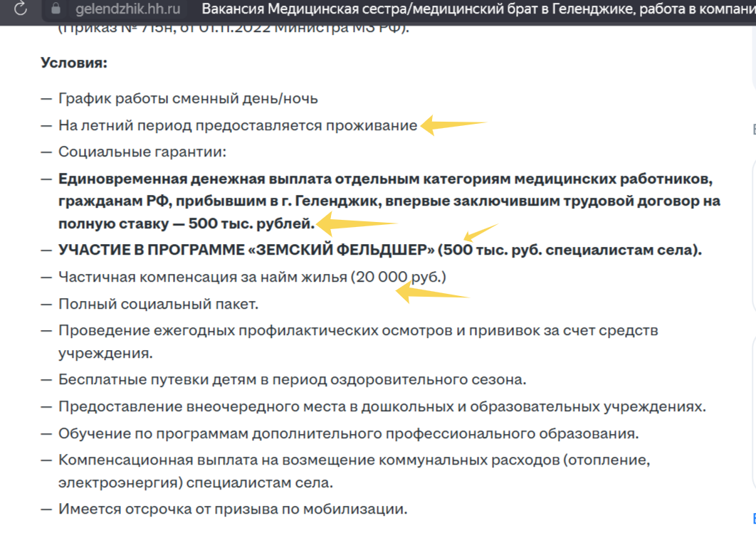Viewport: 756px width, 555px height.
Task: Click the padlock site security icon
Action: 56,9
